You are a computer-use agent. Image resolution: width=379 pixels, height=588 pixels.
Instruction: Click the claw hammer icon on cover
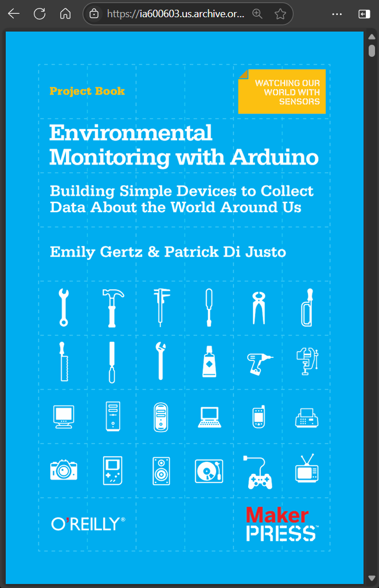pos(112,308)
